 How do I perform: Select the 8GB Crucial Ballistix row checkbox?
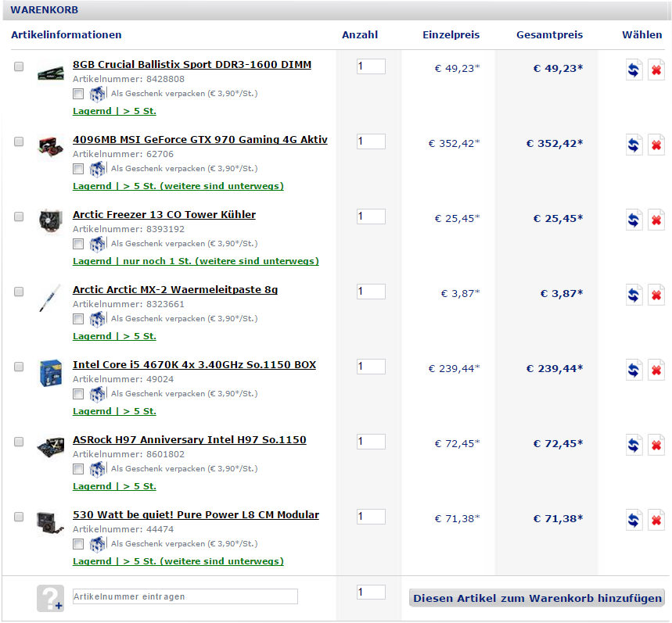(x=19, y=66)
